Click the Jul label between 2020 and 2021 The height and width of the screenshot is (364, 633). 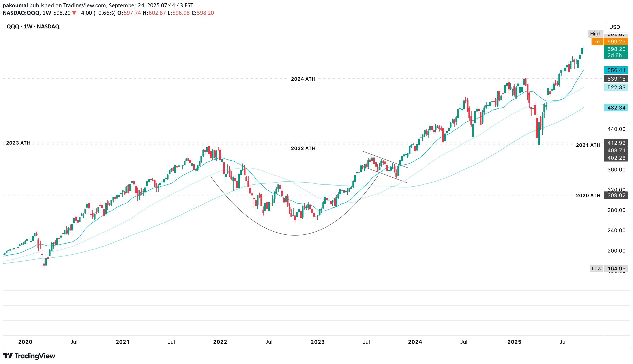[x=74, y=342]
